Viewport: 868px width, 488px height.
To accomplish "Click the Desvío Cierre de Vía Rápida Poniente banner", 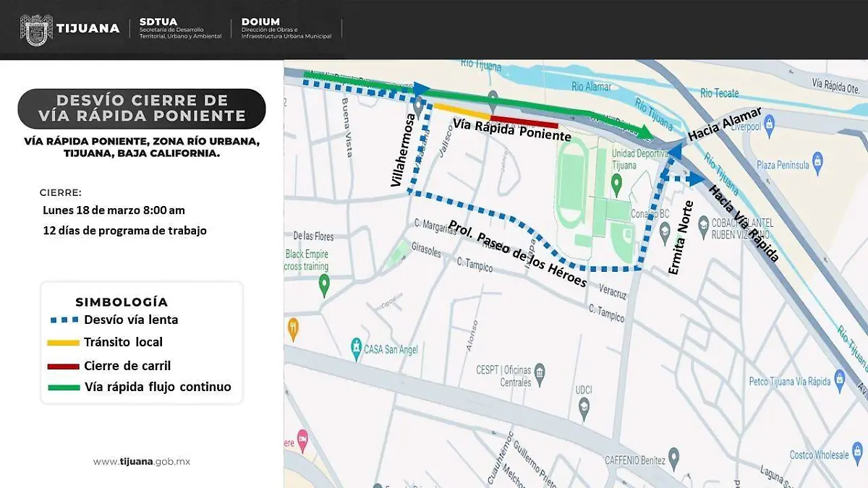I will coord(141,108).
